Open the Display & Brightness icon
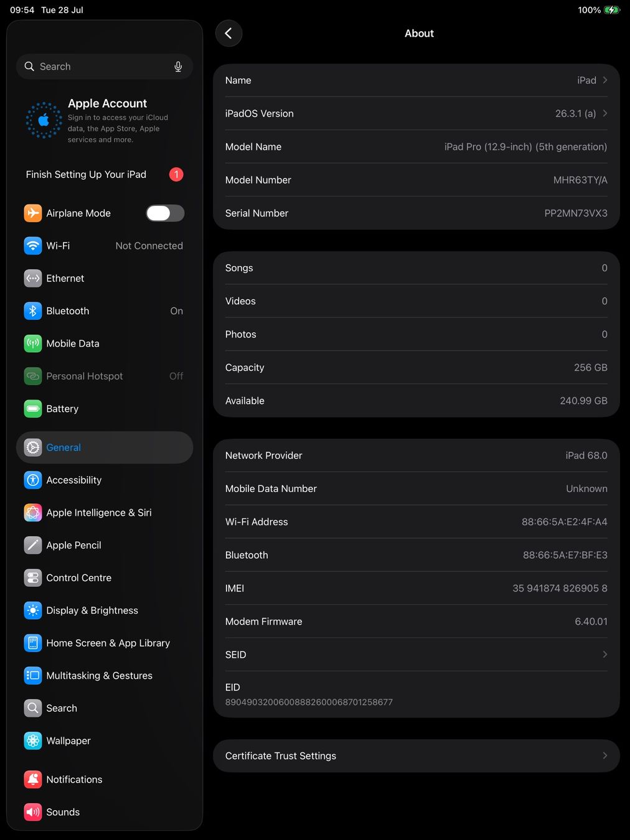The width and height of the screenshot is (630, 840). (33, 610)
